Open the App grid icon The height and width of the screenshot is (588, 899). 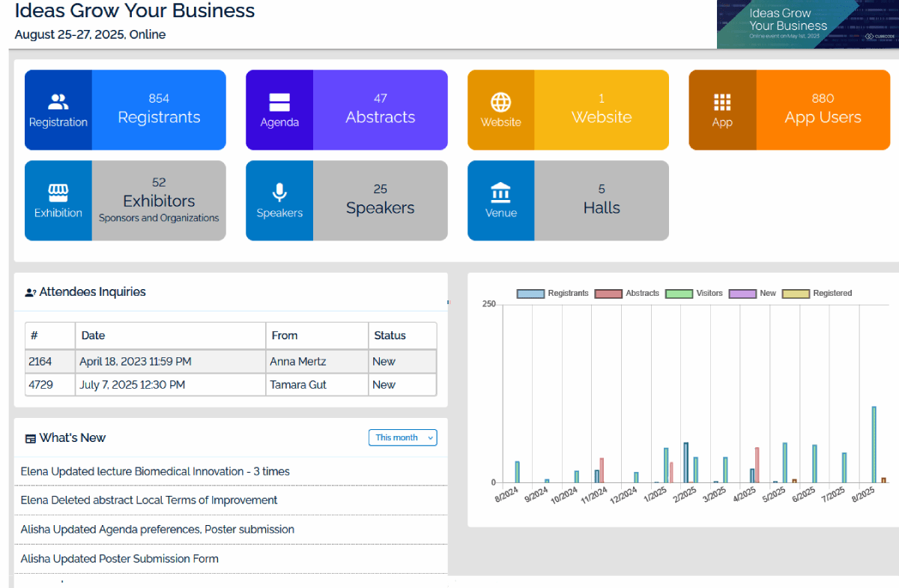pos(722,103)
